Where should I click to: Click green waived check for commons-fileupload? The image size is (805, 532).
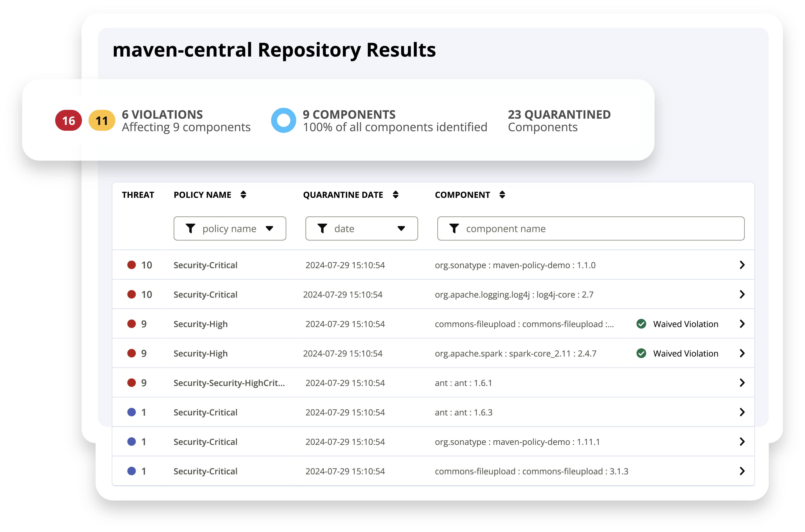641,324
